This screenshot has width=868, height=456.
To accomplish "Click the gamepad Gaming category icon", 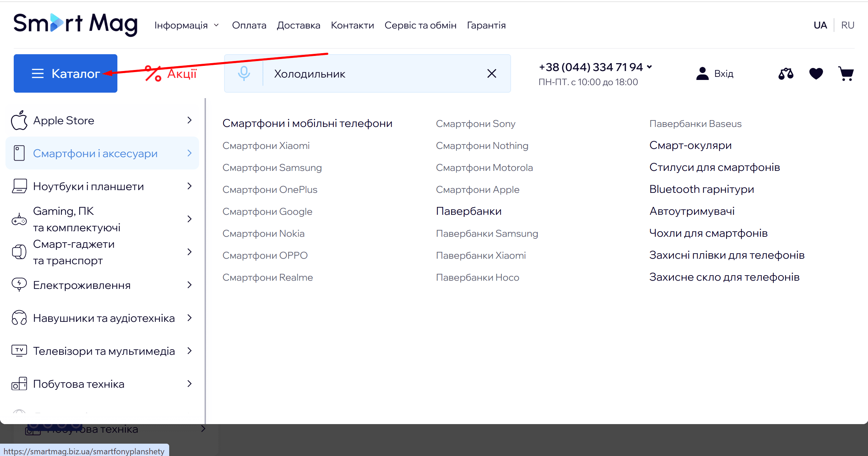I will (x=19, y=219).
